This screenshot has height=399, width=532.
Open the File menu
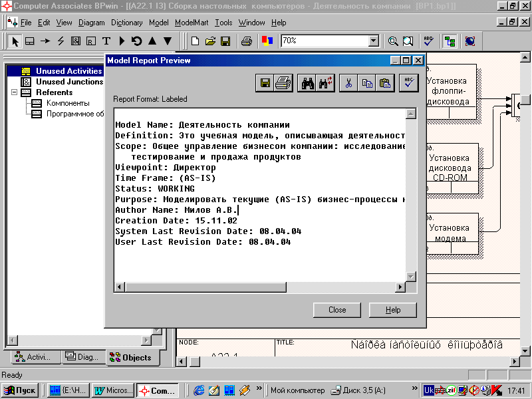tap(26, 23)
